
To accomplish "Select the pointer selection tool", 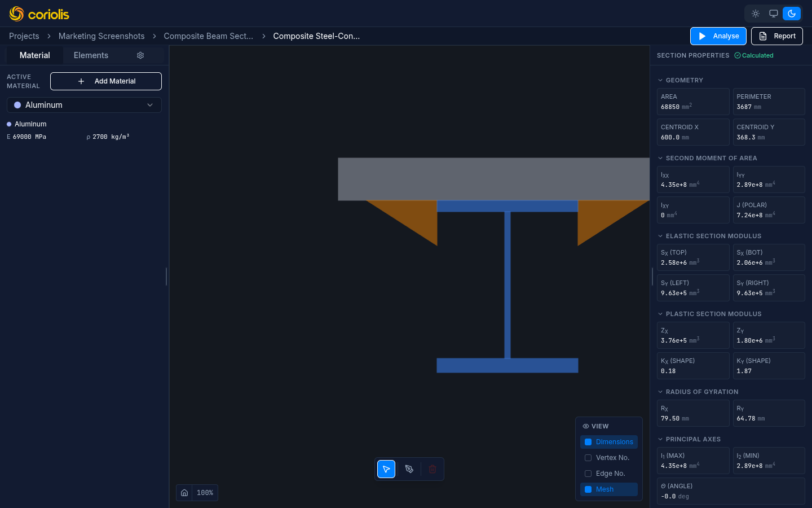I will (x=386, y=469).
